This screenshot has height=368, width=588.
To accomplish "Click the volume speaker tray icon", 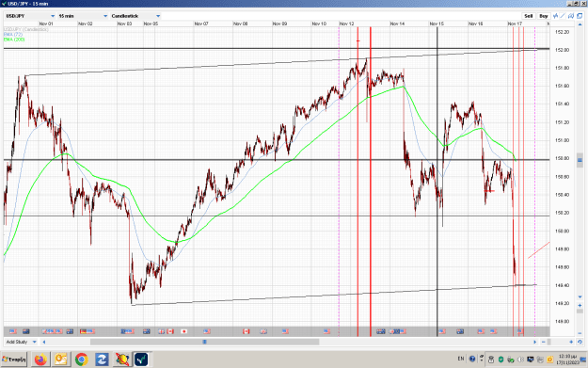I will (x=520, y=360).
